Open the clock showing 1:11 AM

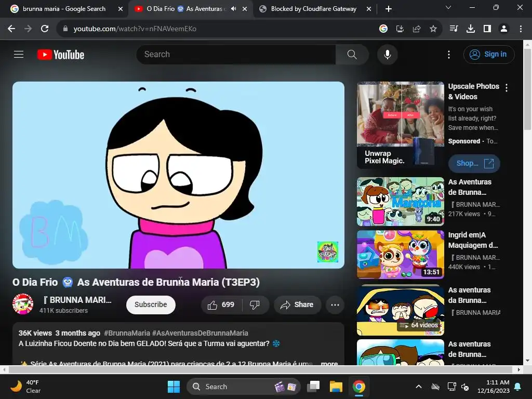point(494,387)
